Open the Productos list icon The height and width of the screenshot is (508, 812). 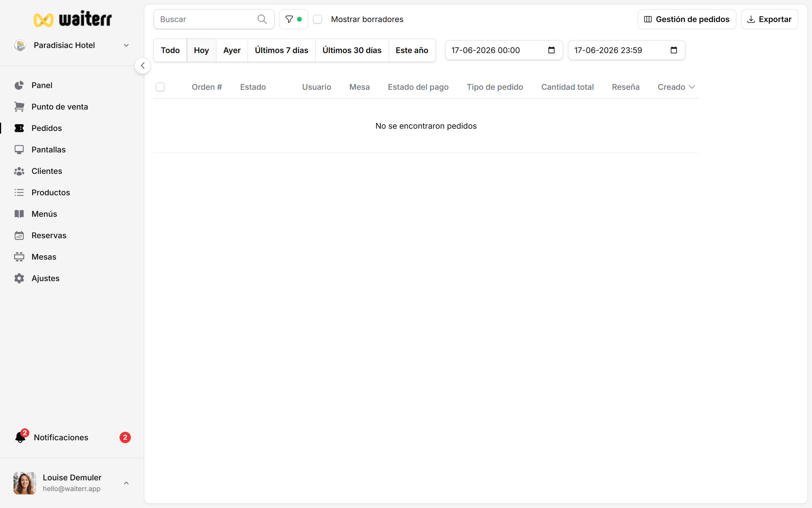[x=19, y=192]
